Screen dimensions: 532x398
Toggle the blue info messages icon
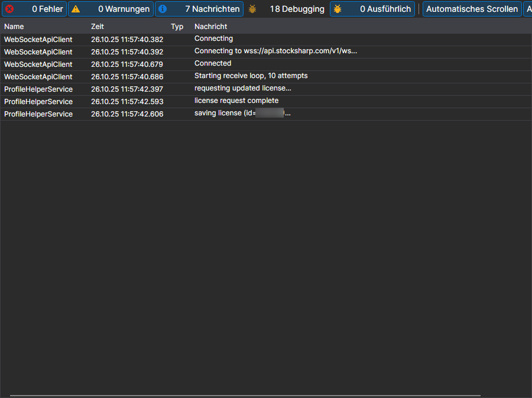click(163, 9)
